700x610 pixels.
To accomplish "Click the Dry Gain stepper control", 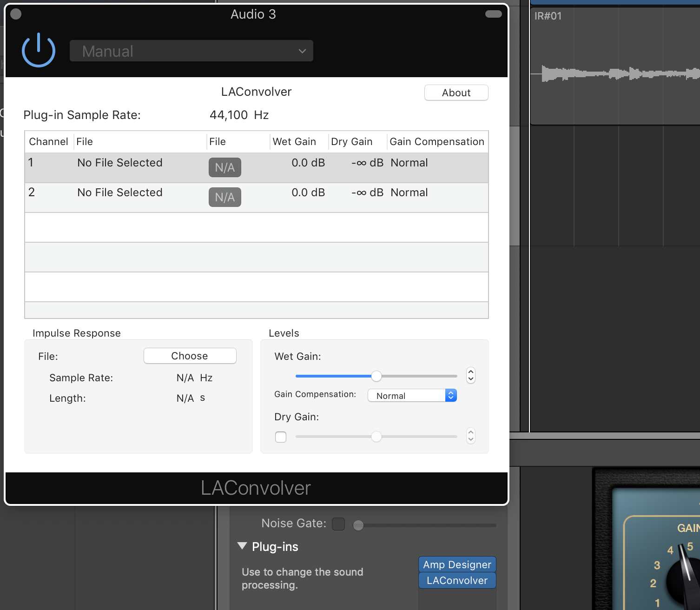I will click(x=471, y=436).
